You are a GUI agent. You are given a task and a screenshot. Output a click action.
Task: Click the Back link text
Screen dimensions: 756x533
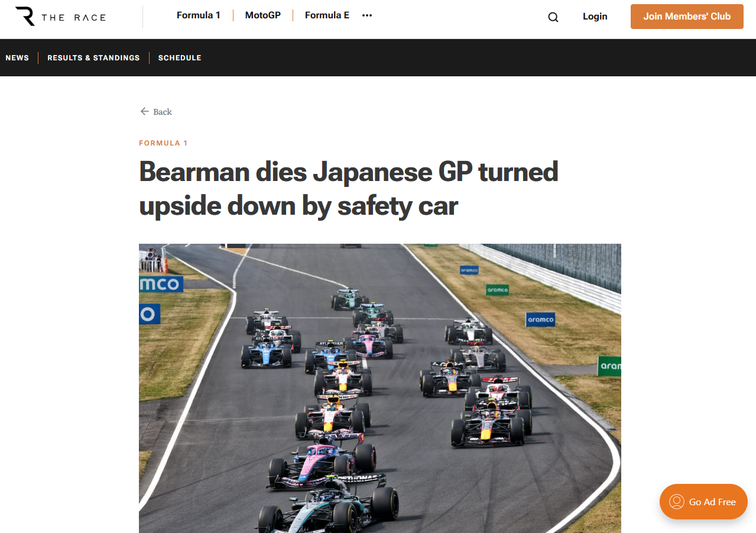pyautogui.click(x=163, y=112)
